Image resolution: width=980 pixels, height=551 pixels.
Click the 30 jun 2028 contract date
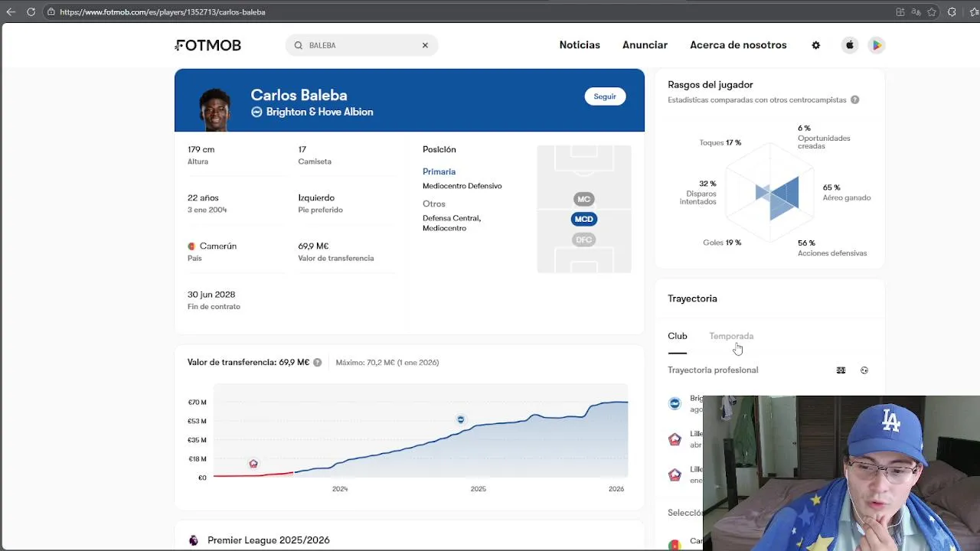click(211, 295)
